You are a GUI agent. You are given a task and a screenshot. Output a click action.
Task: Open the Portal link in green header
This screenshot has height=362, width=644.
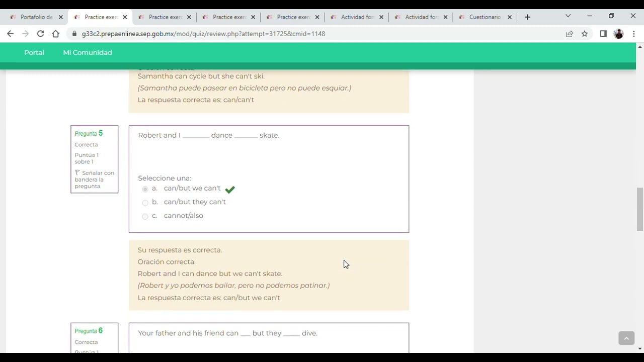pyautogui.click(x=34, y=52)
